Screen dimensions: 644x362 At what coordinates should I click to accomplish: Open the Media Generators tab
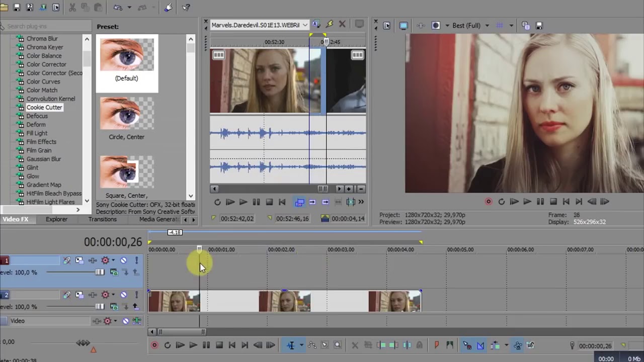159,219
